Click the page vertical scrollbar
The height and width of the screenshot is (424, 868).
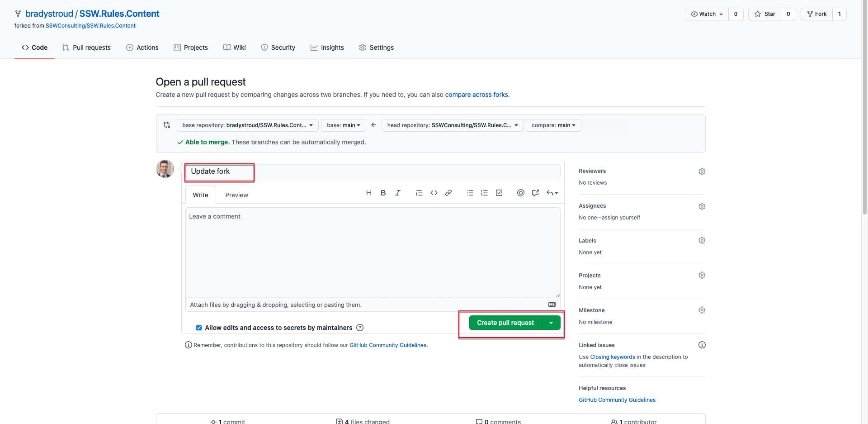[x=865, y=108]
